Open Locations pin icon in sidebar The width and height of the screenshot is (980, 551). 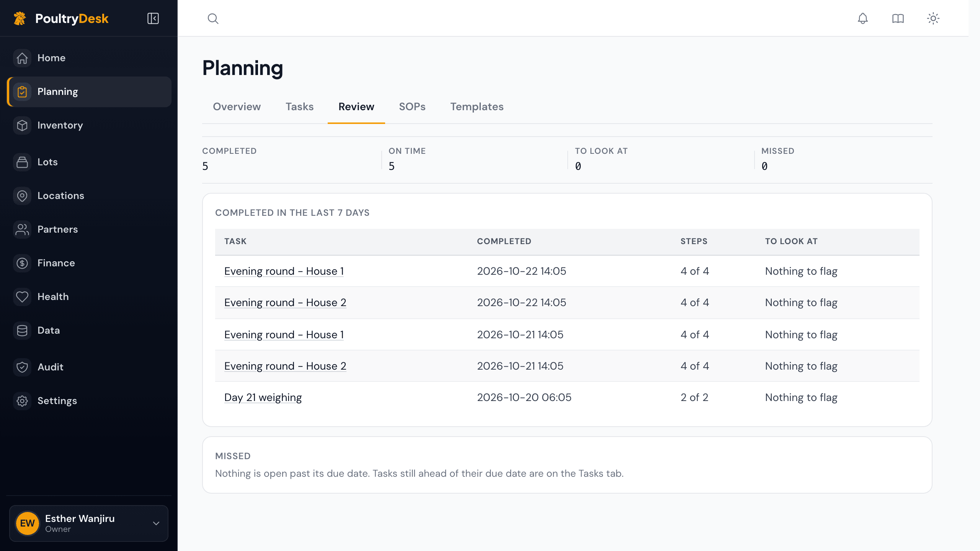(22, 196)
